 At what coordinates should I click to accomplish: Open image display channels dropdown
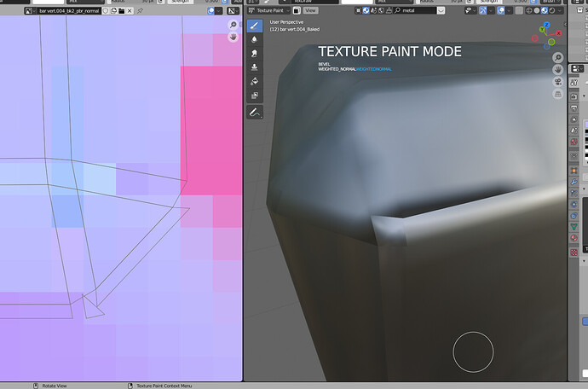(233, 11)
